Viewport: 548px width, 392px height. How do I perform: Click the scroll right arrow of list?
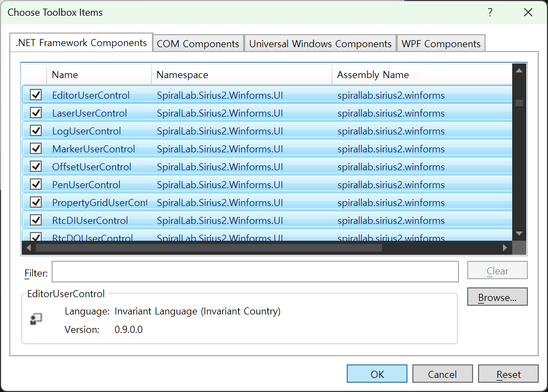coord(505,248)
